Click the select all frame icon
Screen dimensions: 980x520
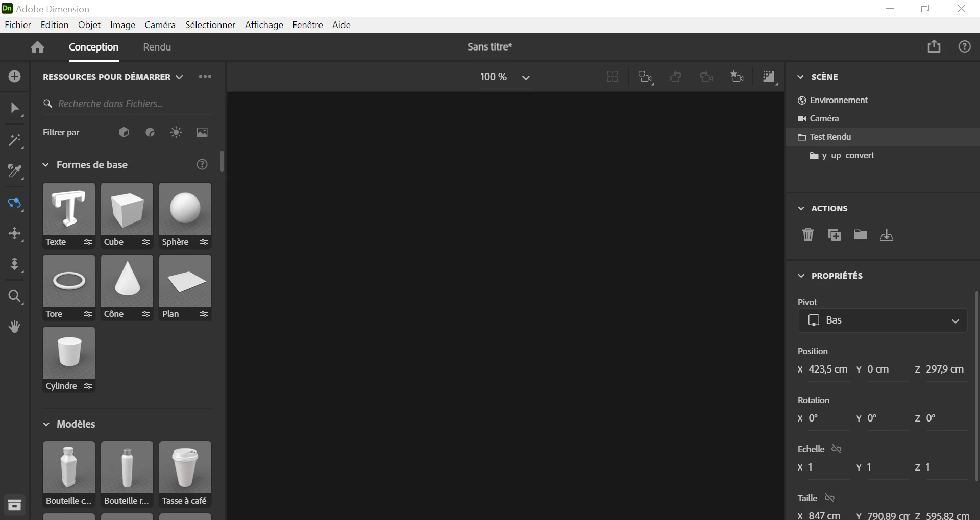(646, 77)
